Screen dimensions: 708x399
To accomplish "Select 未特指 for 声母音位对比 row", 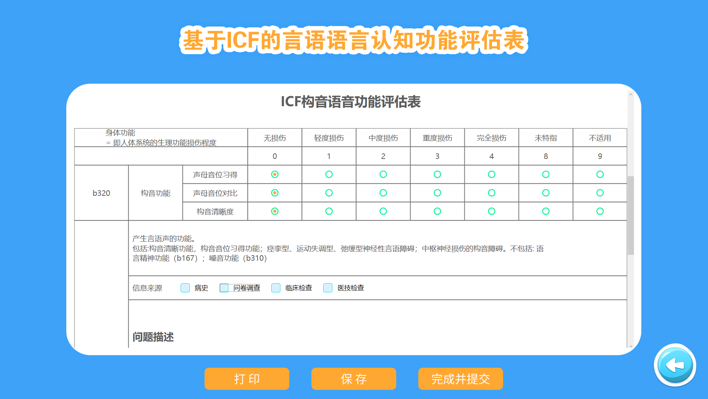I will click(545, 193).
